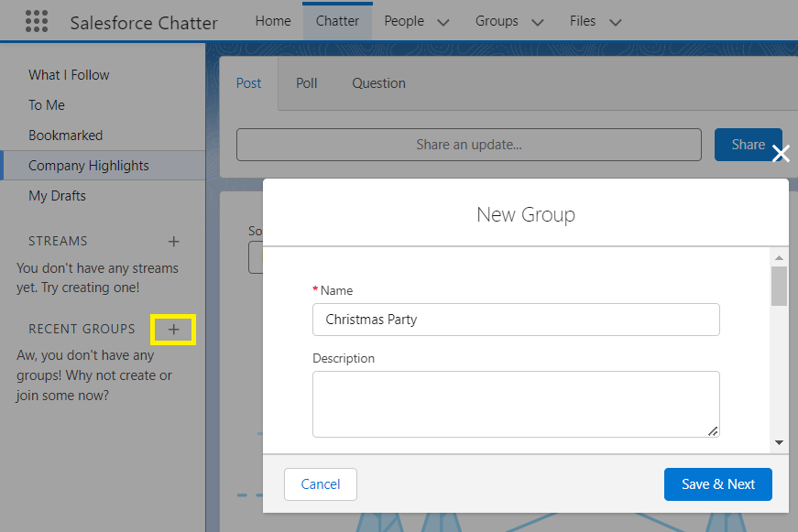Click the Share button
The width and height of the screenshot is (798, 532).
click(749, 145)
